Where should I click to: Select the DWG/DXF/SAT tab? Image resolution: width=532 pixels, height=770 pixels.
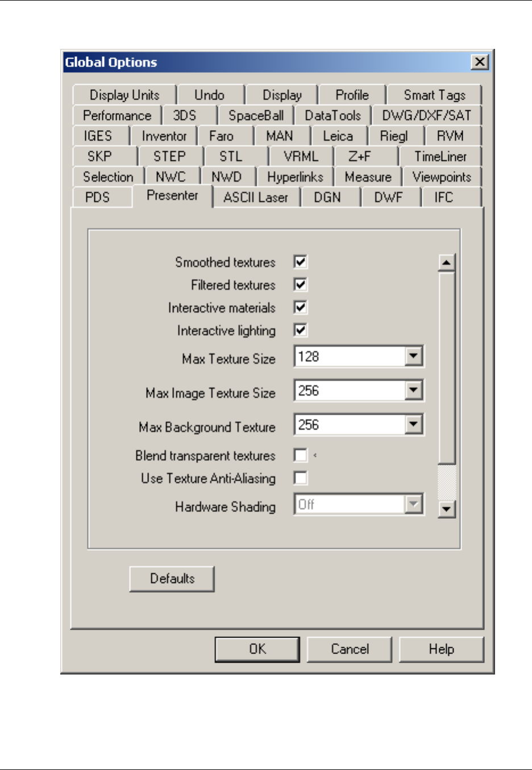point(427,115)
